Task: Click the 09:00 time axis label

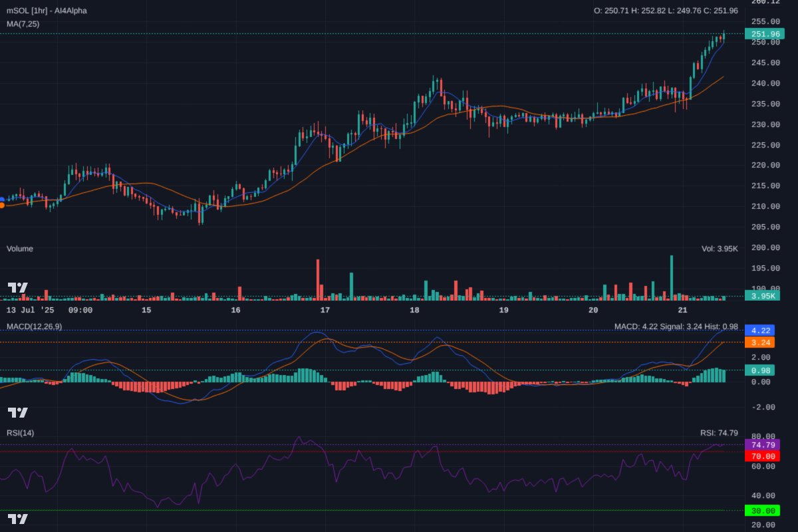Action: point(80,311)
